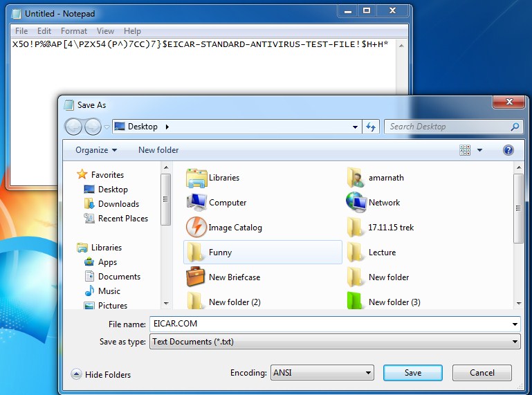Select the Computer icon in file list
The height and width of the screenshot is (395, 532).
pyautogui.click(x=196, y=202)
